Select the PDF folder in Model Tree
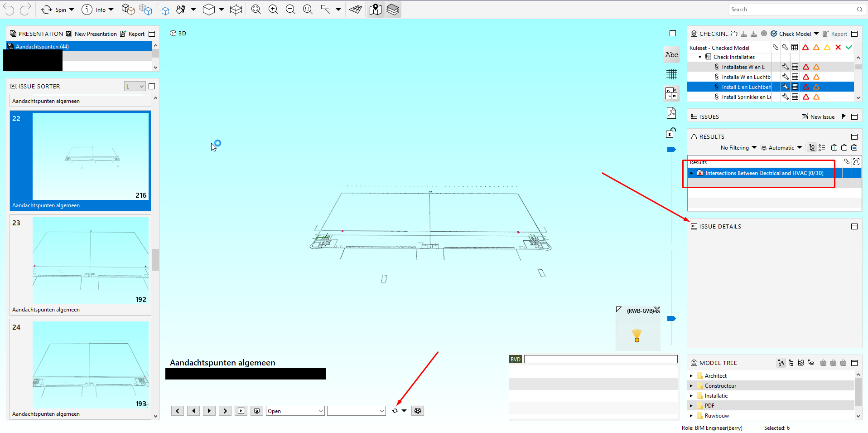This screenshot has height=433, width=868. (x=709, y=406)
